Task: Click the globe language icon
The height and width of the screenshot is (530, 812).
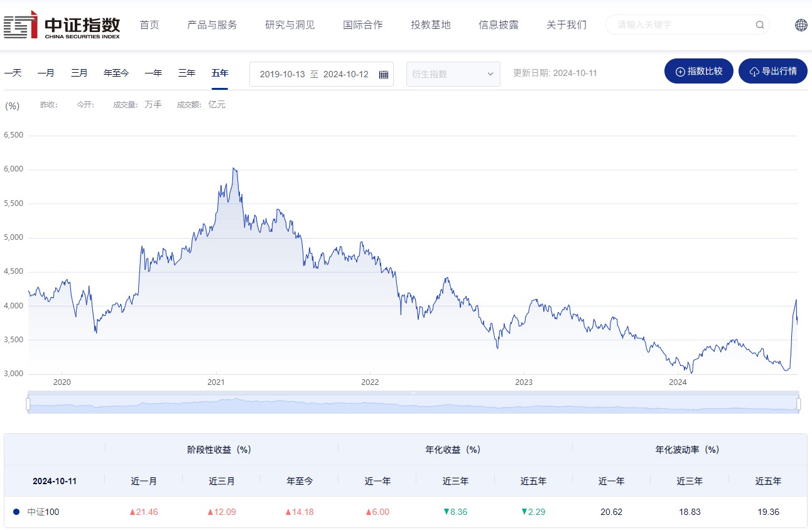Action: click(x=801, y=25)
